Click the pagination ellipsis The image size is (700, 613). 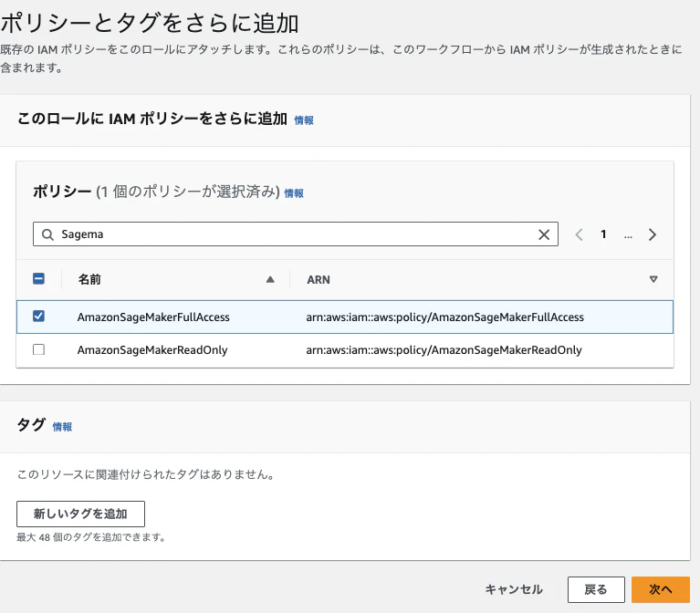click(x=628, y=236)
